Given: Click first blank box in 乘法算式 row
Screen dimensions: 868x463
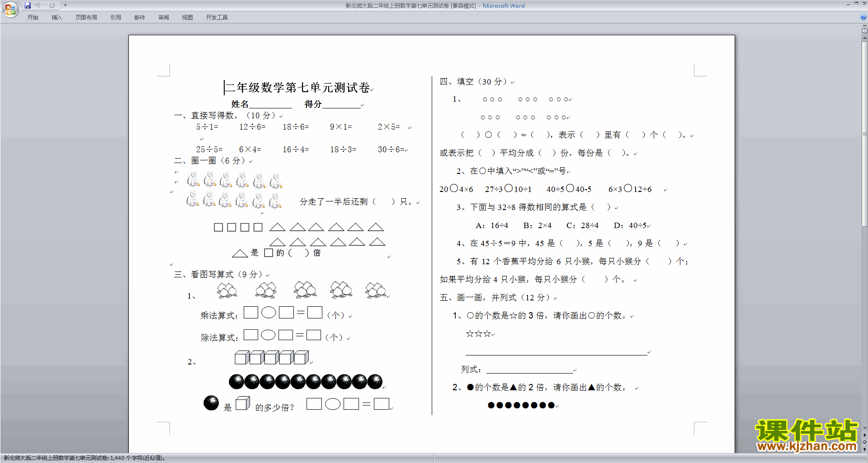Looking at the screenshot, I should (251, 312).
